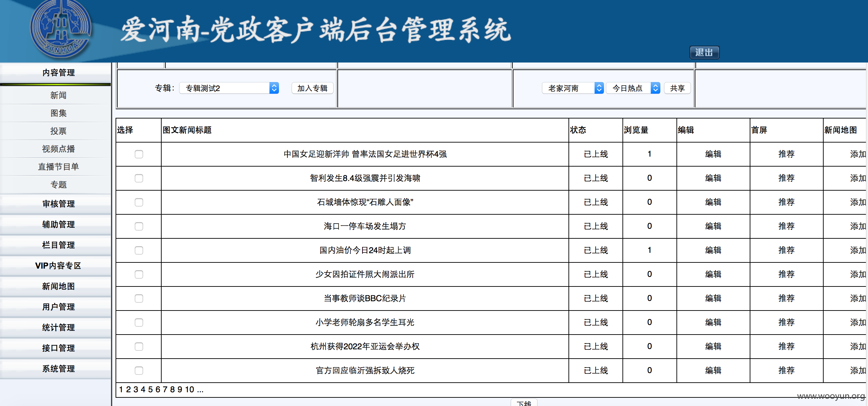The image size is (868, 406).
Task: Go to page 5 in pagination
Action: [150, 390]
